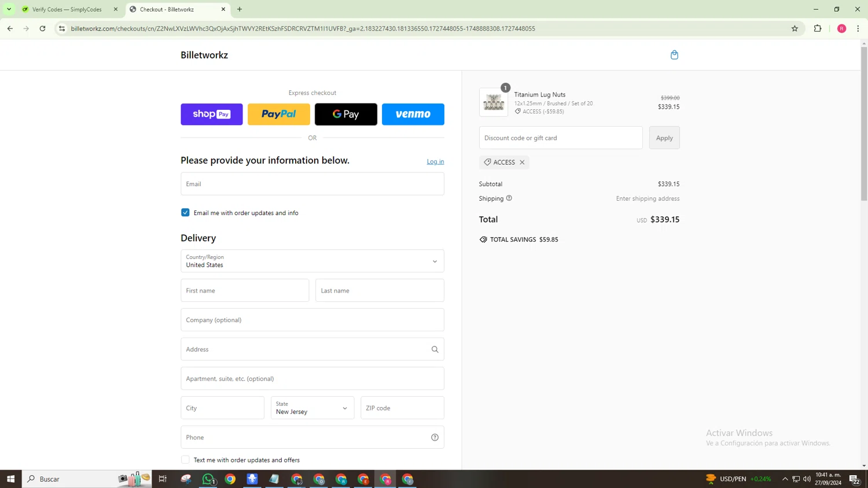868x488 pixels.
Task: Click the Log in link
Action: pos(435,161)
